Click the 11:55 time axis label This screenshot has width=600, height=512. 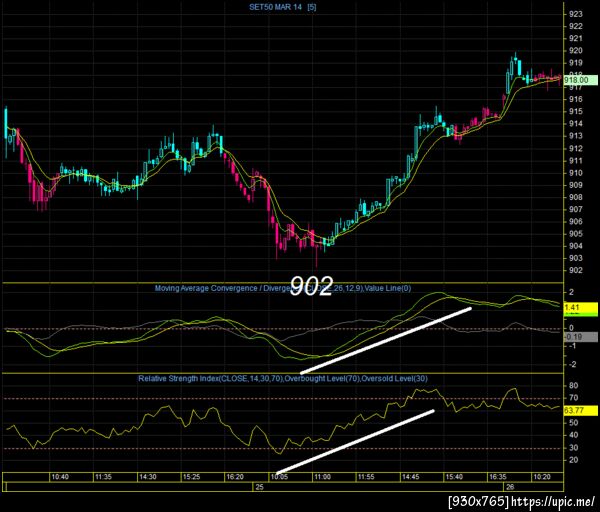point(366,477)
